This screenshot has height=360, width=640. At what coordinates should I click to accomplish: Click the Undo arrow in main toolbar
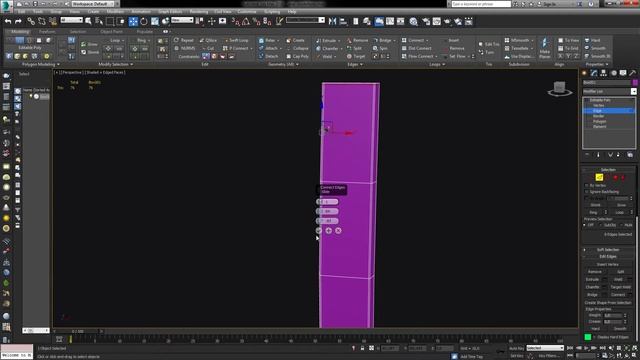(x=8, y=21)
